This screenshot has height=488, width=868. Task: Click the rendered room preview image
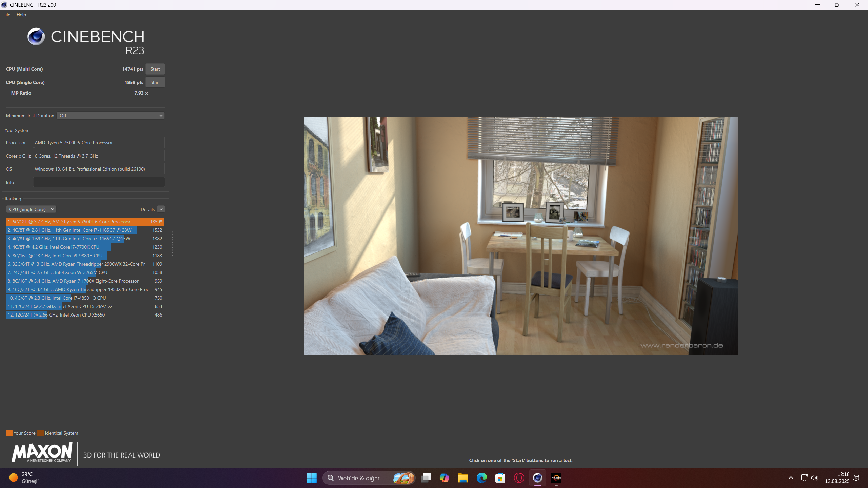[520, 236]
